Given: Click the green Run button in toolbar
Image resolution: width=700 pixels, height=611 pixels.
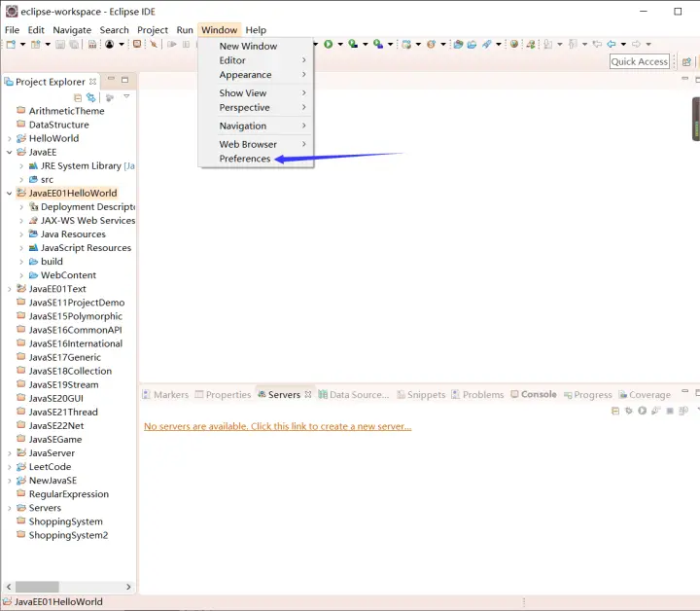Looking at the screenshot, I should (x=329, y=44).
